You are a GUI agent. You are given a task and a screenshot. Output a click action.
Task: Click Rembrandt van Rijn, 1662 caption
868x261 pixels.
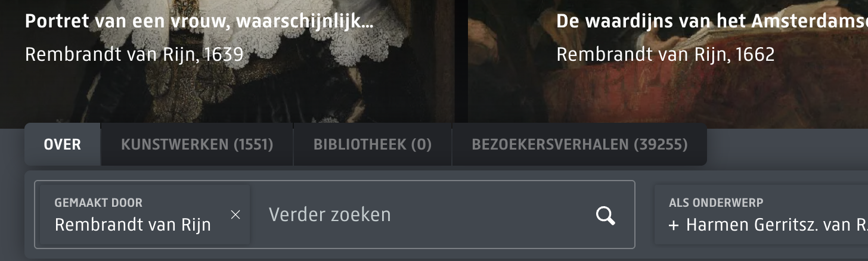pos(665,55)
